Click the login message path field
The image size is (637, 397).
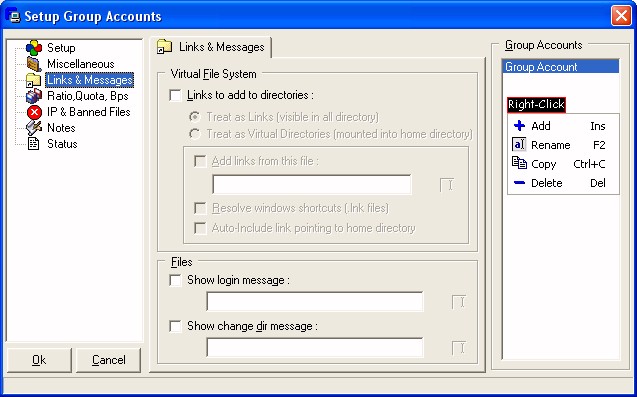[x=314, y=302]
